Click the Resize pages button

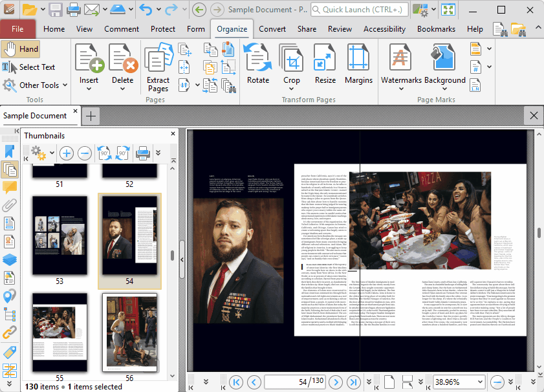pyautogui.click(x=325, y=64)
